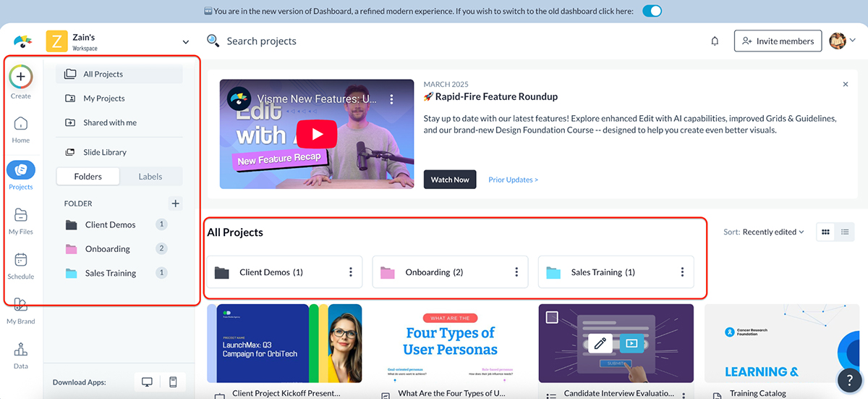Open the Schedule calendar icon

click(21, 260)
